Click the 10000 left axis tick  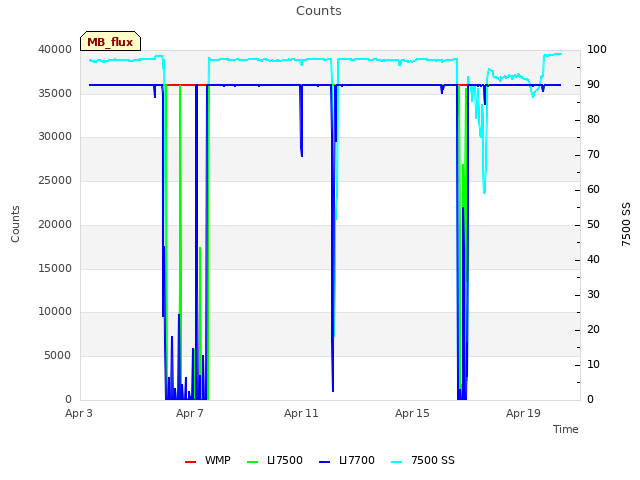(55, 312)
